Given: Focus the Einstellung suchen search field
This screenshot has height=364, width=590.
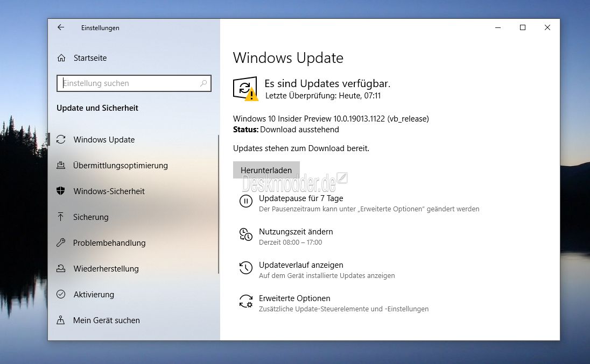Looking at the screenshot, I should 134,83.
